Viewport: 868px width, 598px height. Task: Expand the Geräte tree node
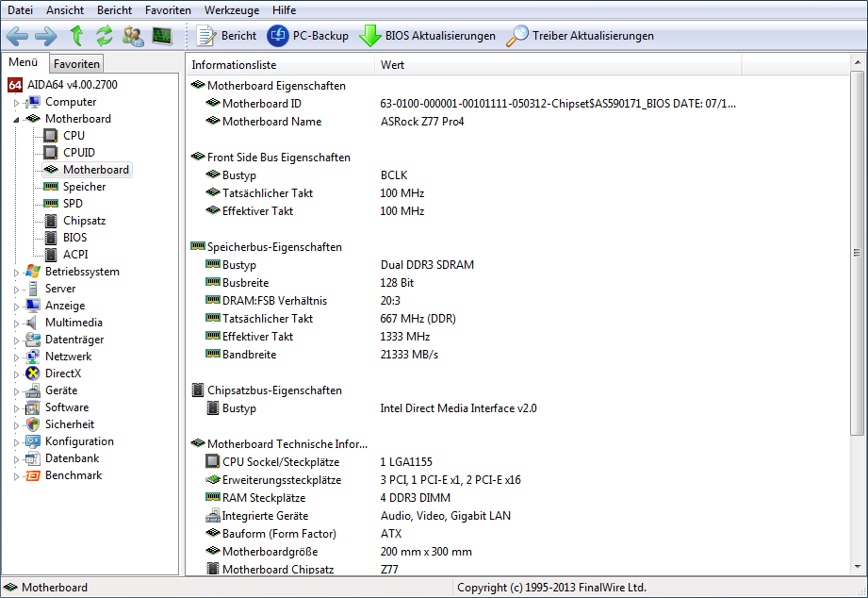pos(16,391)
